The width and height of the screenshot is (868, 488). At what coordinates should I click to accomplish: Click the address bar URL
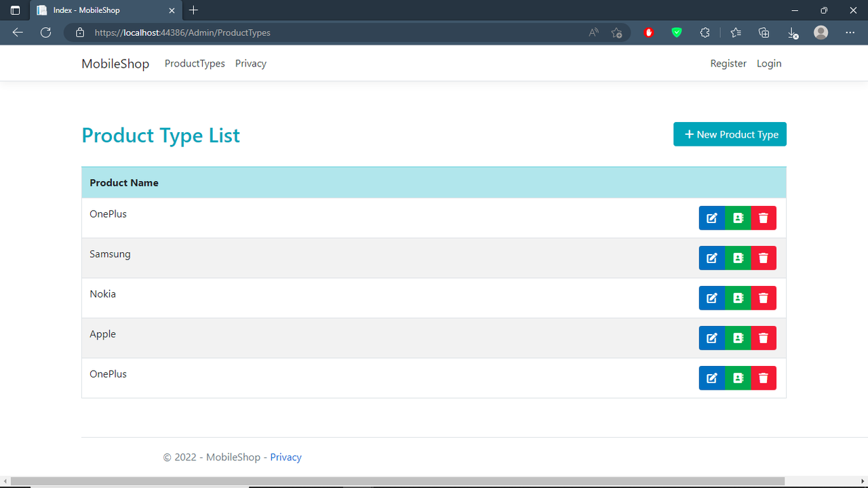coord(182,33)
